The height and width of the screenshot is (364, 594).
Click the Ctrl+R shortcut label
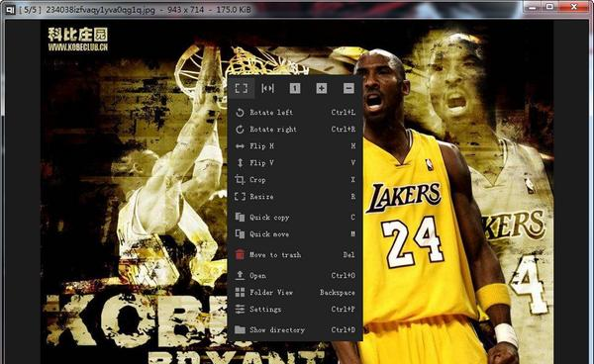coord(344,130)
